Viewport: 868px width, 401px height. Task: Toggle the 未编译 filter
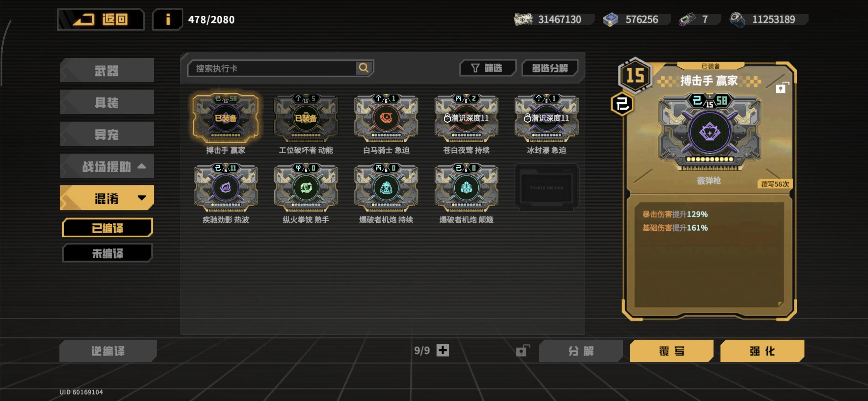pos(107,253)
